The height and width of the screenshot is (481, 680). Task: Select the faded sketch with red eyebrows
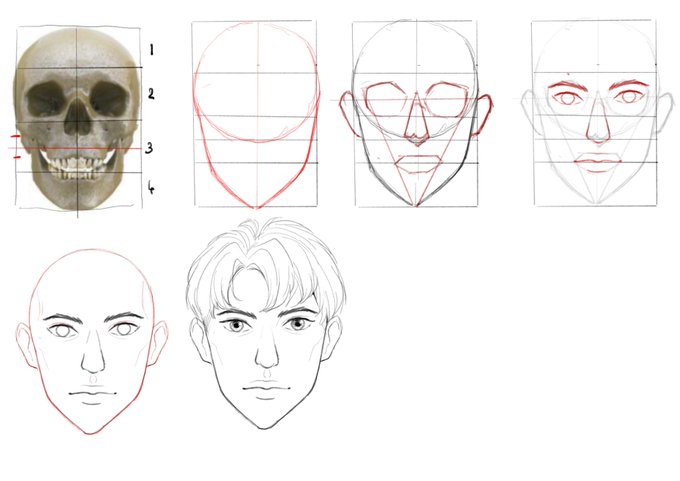[598, 113]
